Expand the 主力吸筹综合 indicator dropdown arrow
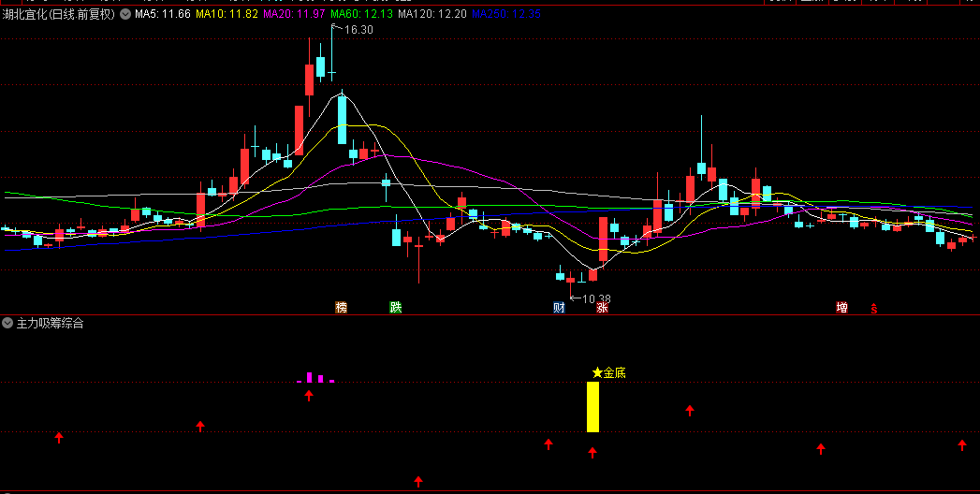 pos(7,323)
